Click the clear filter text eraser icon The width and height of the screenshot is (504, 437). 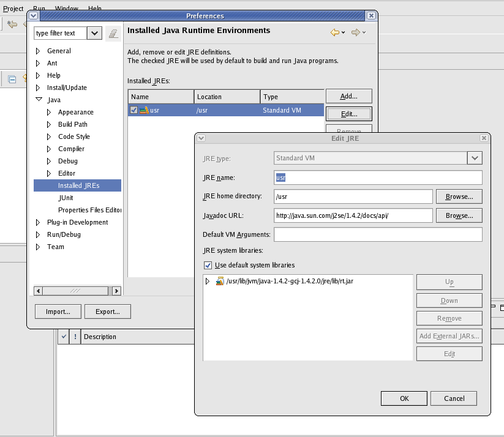tap(113, 34)
